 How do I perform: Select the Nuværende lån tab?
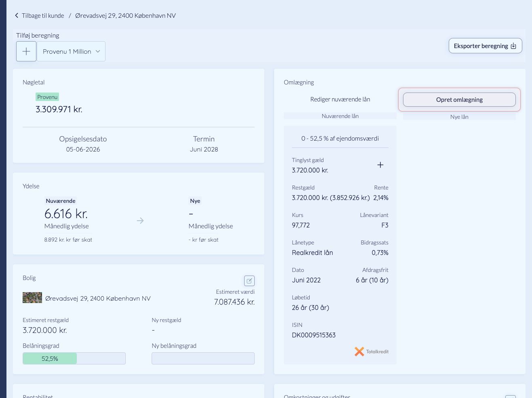click(340, 116)
